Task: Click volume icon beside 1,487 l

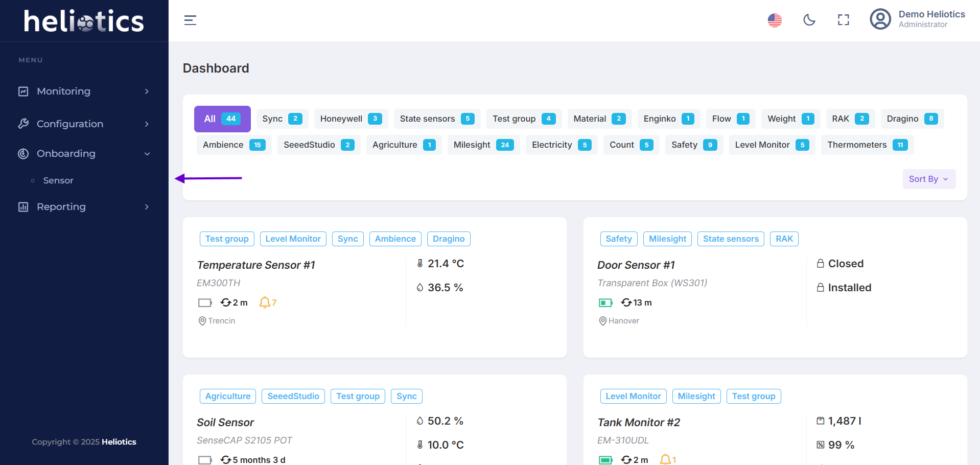Action: click(x=821, y=421)
